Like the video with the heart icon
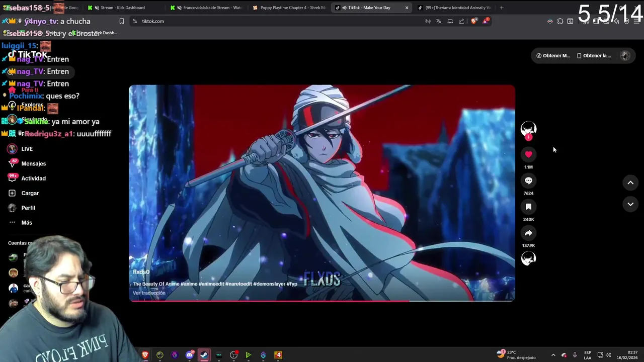 tap(528, 154)
